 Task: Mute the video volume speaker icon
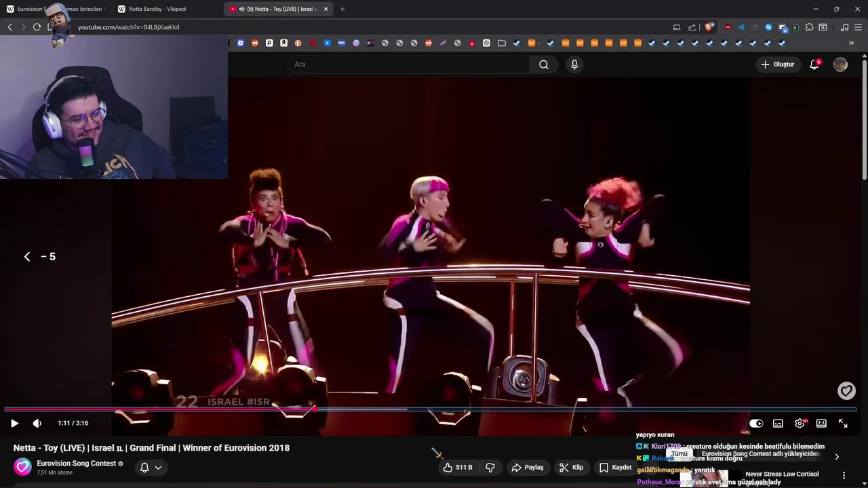click(x=37, y=423)
